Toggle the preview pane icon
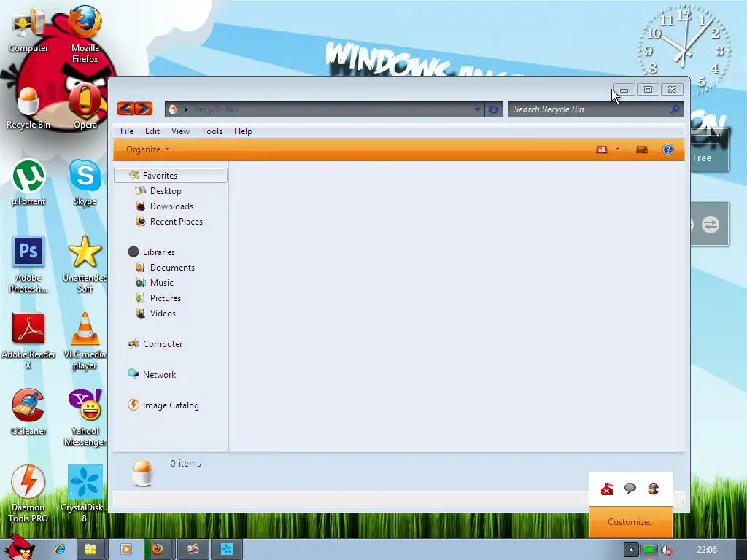 tap(642, 149)
